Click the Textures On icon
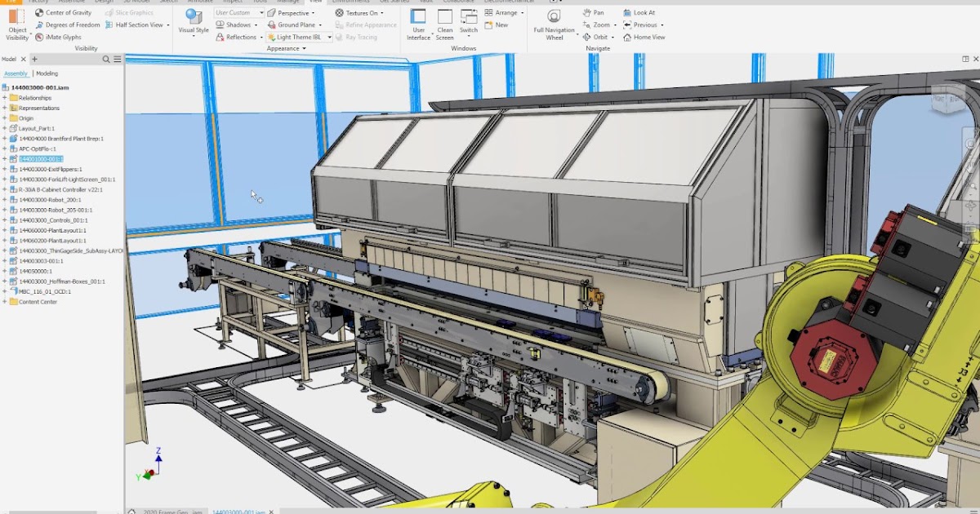This screenshot has width=980, height=514. coord(339,13)
